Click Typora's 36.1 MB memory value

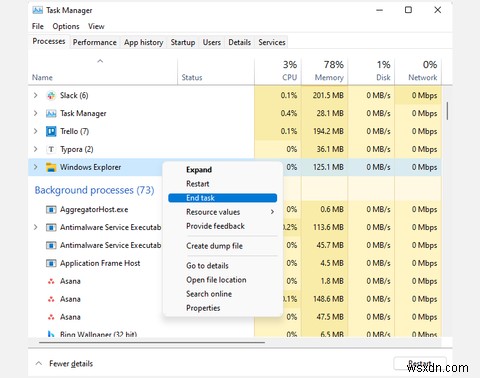tap(330, 149)
